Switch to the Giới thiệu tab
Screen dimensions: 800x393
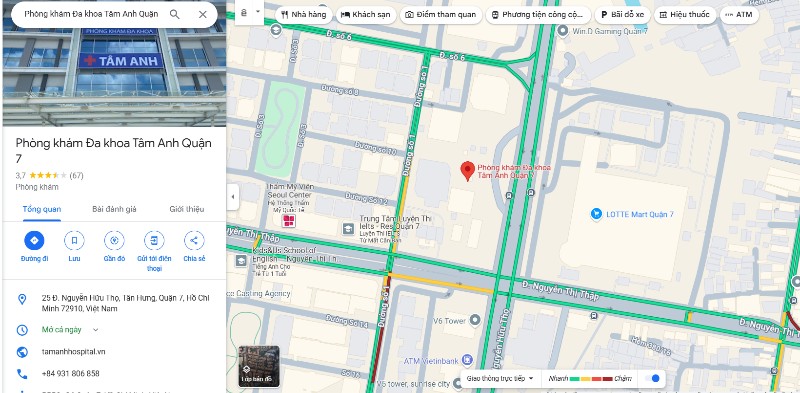click(187, 209)
